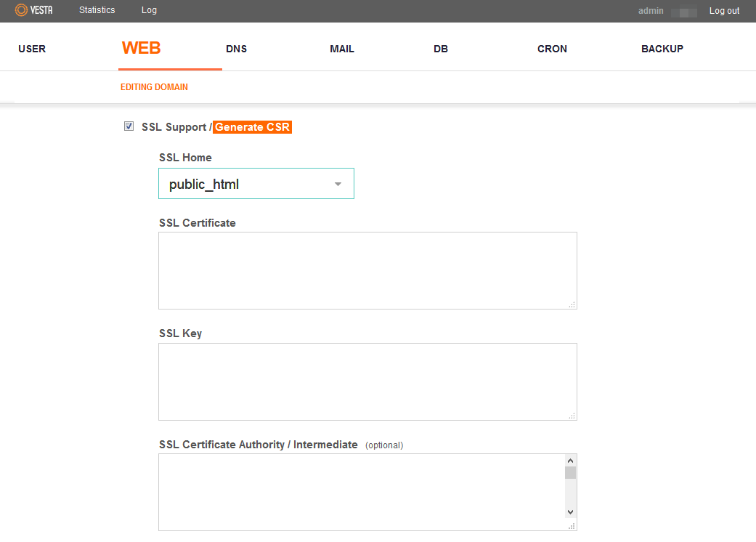
Task: Click the scroll down arrow in Certificate Authority box
Action: tap(570, 512)
